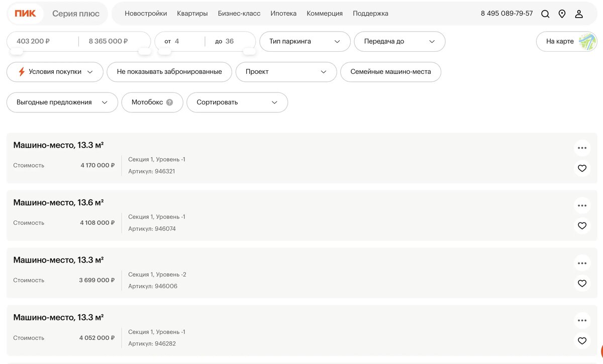The image size is (603, 364).
Task: Click the minimum price field 403 200 ₽
Action: (43, 41)
